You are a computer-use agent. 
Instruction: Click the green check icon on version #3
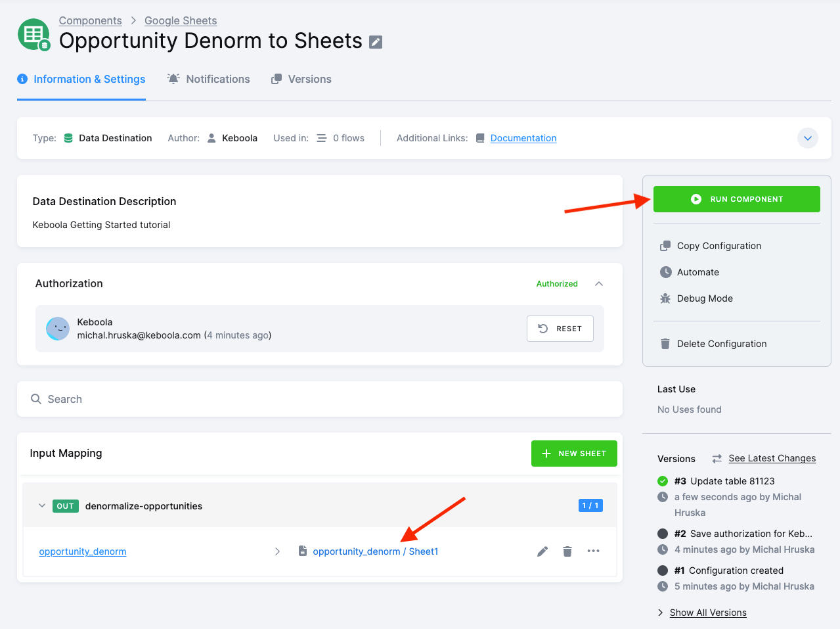(663, 481)
